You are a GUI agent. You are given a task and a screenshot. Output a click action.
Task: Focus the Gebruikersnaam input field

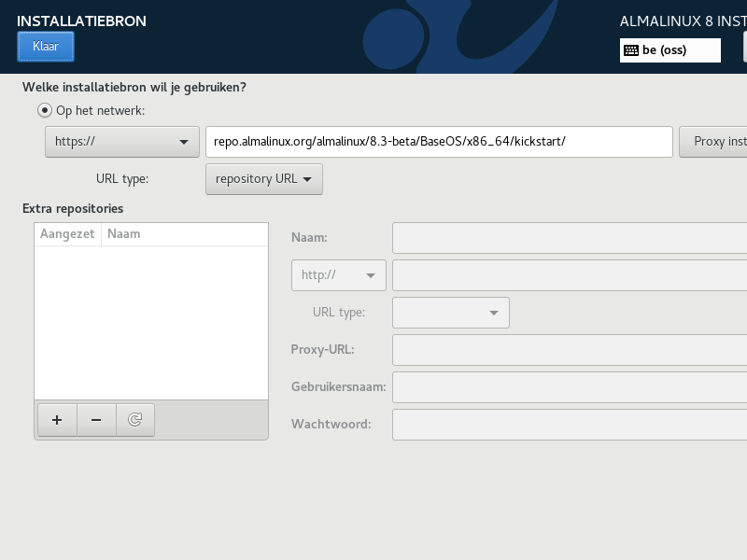pyautogui.click(x=570, y=386)
